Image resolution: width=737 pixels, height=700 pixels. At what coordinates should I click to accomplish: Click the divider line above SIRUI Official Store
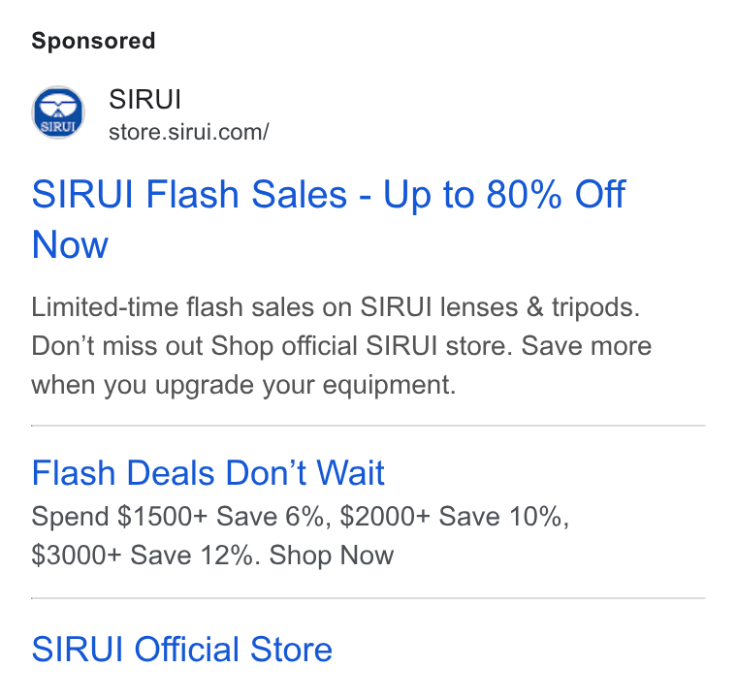click(x=368, y=598)
